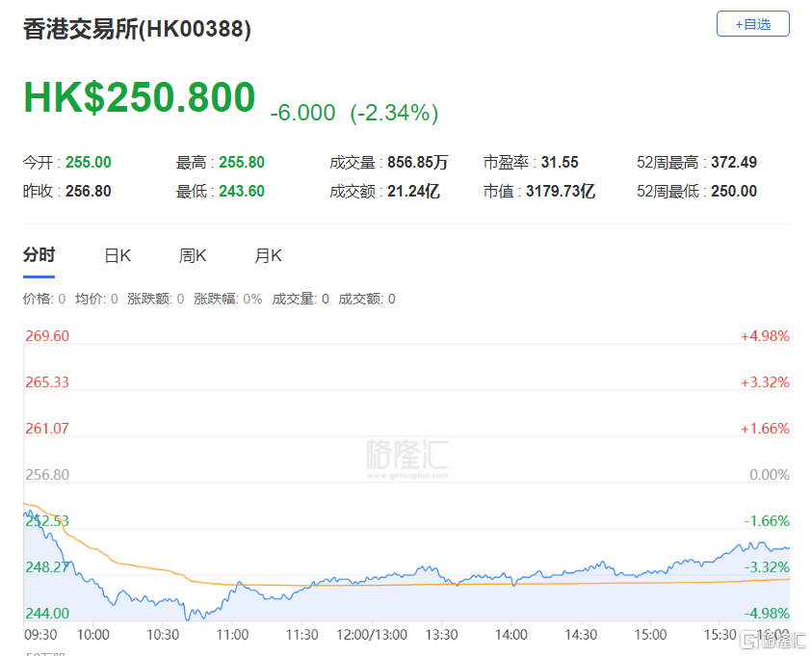The width and height of the screenshot is (812, 656).
Task: Click the 15:00 time axis label
Action: (651, 634)
